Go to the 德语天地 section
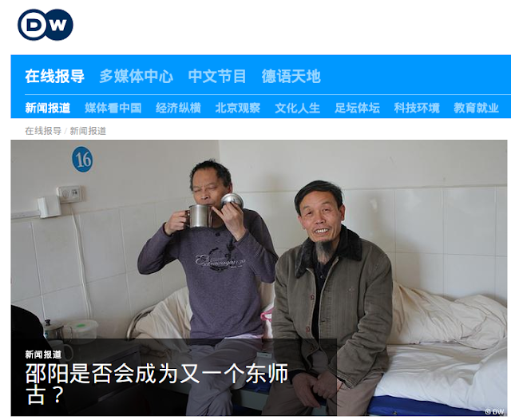This screenshot has height=420, width=511. pos(291,76)
